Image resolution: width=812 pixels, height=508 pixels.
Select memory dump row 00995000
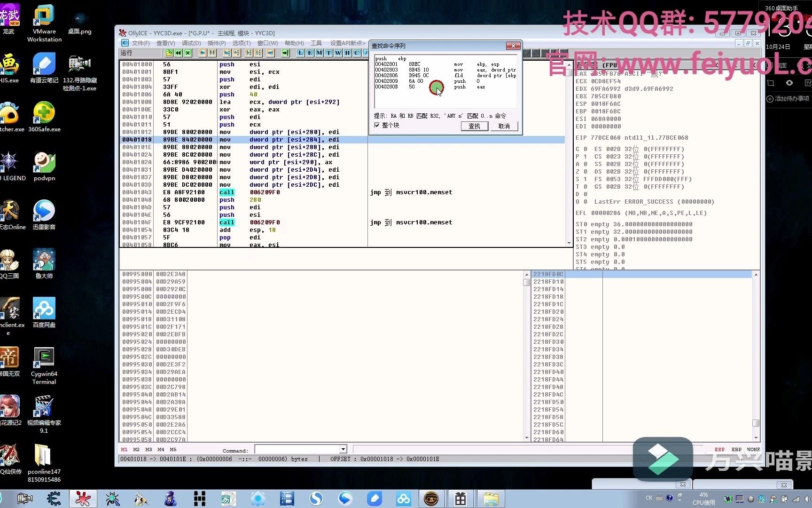(x=321, y=274)
